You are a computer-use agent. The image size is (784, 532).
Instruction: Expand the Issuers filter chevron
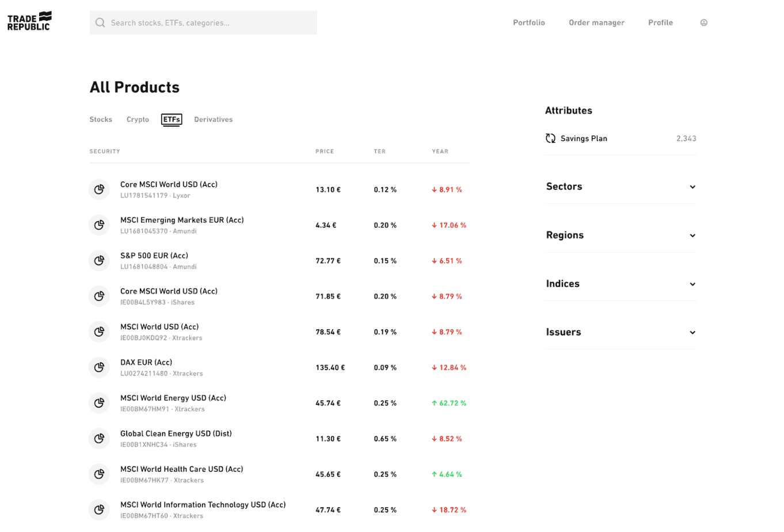(692, 332)
